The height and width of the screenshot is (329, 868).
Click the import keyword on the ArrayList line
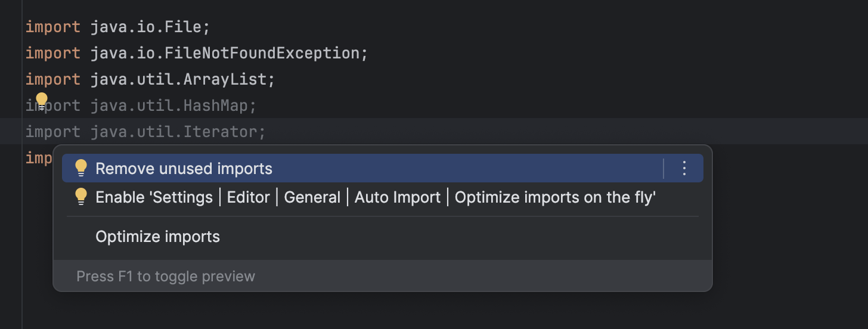click(x=52, y=79)
